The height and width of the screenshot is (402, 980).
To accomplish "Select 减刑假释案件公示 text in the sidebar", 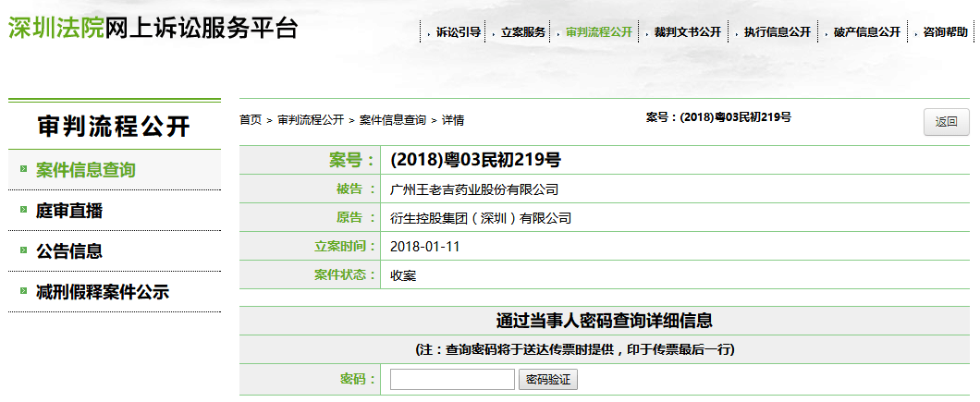I will click(102, 292).
